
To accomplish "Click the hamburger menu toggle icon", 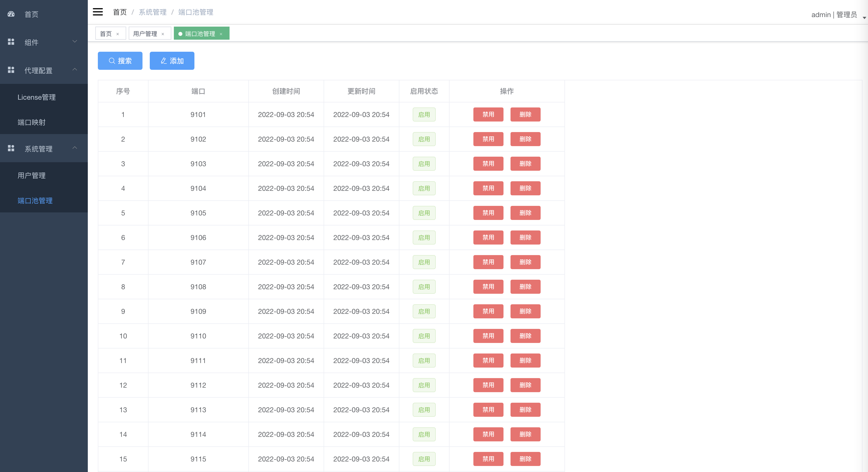I will pyautogui.click(x=98, y=12).
